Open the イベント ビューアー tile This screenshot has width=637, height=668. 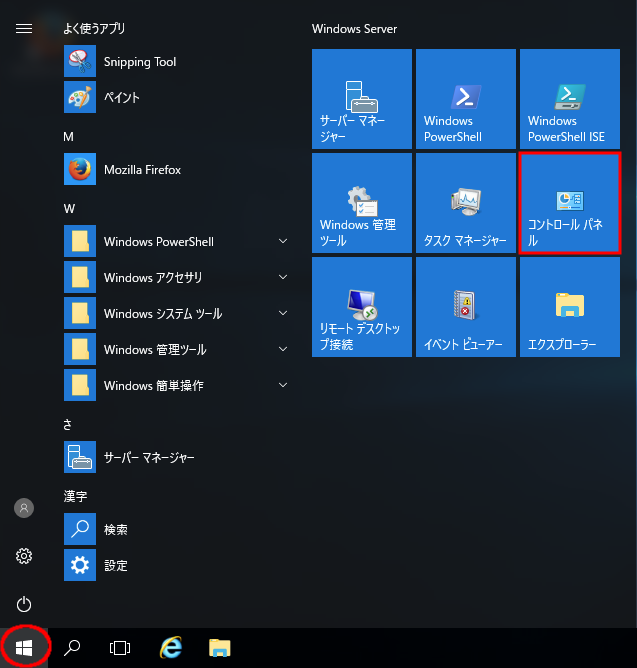[465, 307]
